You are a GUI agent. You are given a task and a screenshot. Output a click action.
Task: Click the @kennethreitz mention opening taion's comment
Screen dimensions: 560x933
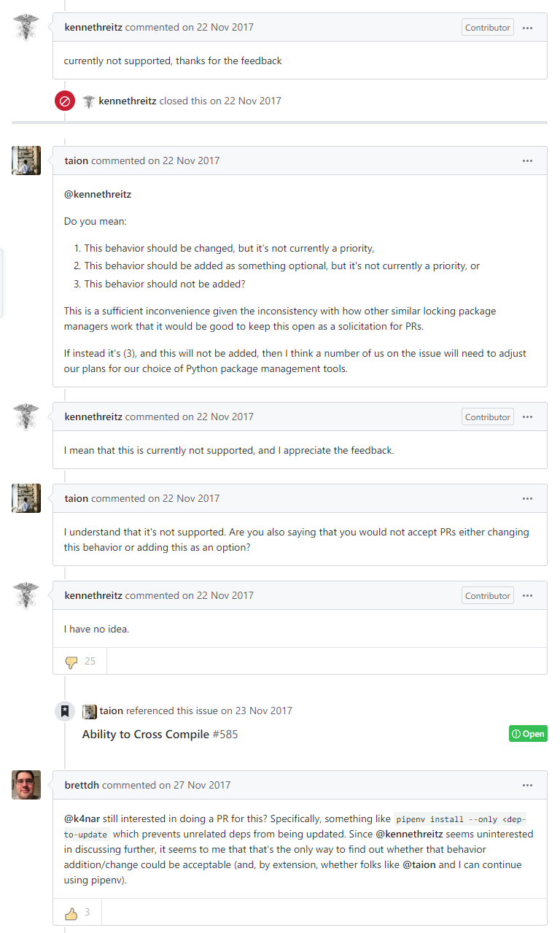[x=98, y=194]
